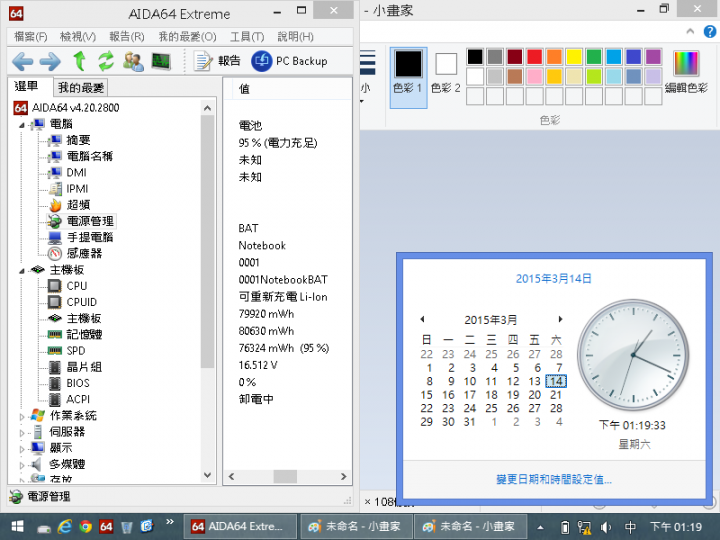Select the IPMI tree item
720x540 pixels.
click(77, 189)
